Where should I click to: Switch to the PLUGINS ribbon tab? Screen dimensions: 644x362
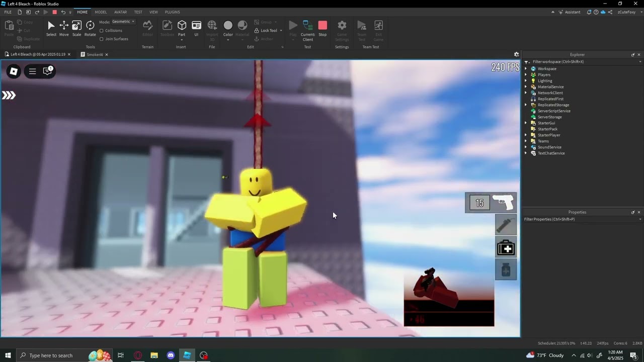pyautogui.click(x=173, y=12)
